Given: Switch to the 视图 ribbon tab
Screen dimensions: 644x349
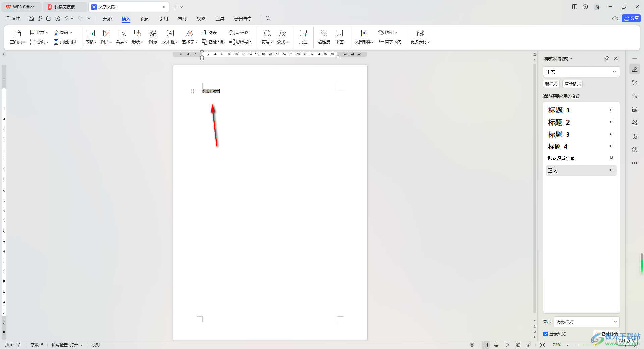Looking at the screenshot, I should [201, 19].
